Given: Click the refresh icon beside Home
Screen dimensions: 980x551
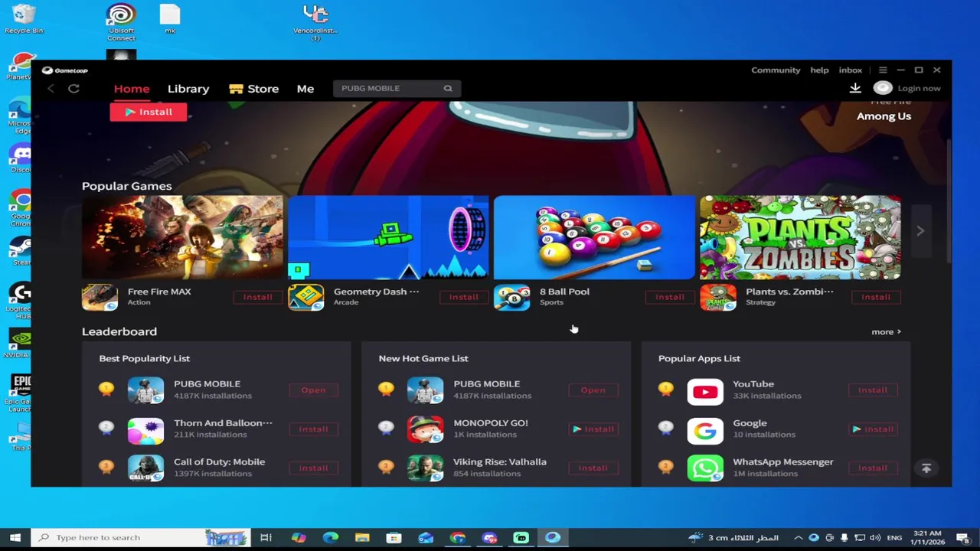Looking at the screenshot, I should (x=73, y=89).
